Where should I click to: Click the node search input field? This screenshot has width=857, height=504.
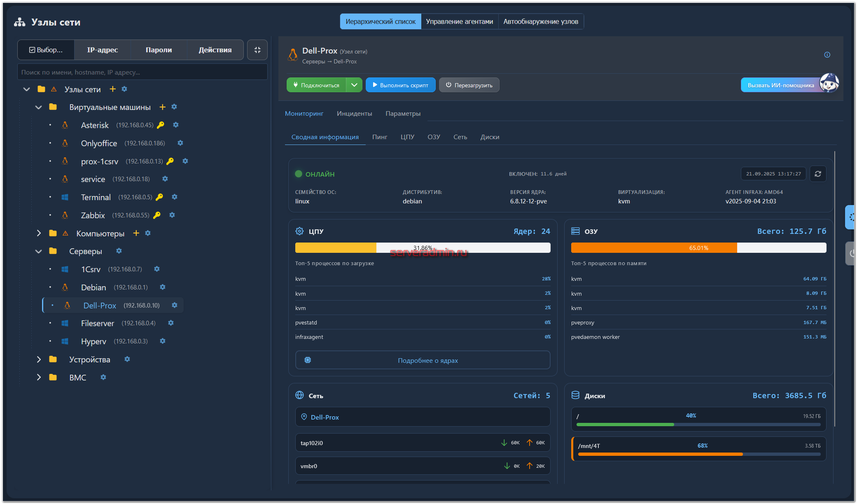point(142,72)
